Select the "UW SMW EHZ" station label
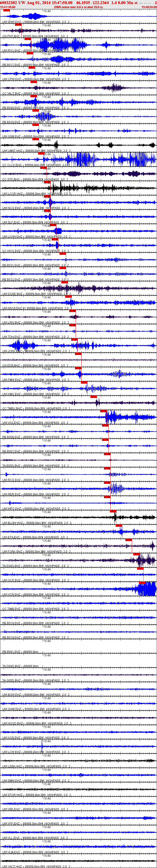 [x=11, y=781]
